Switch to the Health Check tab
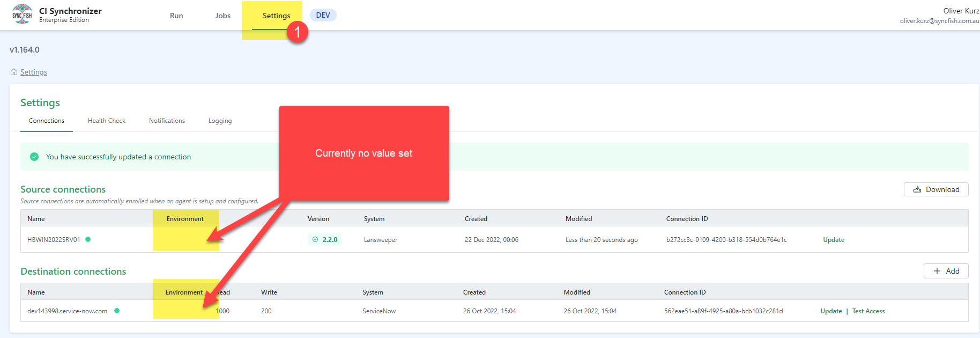The image size is (980, 338). [107, 121]
